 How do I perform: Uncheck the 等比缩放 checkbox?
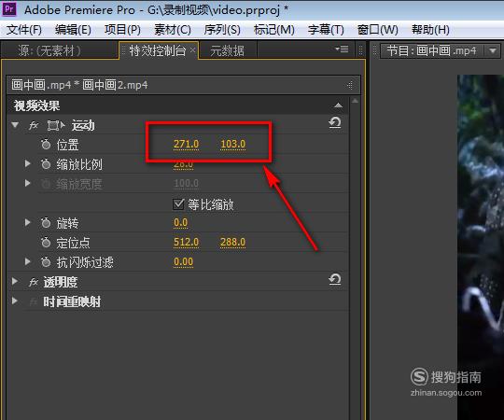[178, 204]
